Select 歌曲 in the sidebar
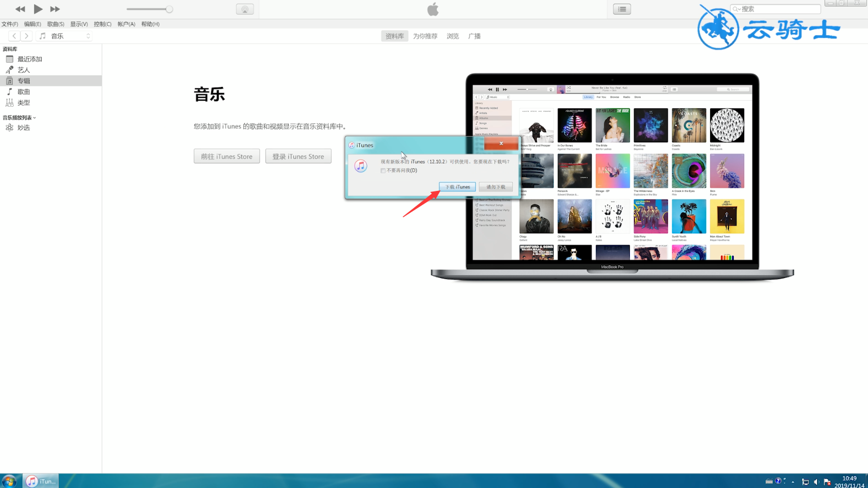The height and width of the screenshot is (488, 868). [51, 92]
